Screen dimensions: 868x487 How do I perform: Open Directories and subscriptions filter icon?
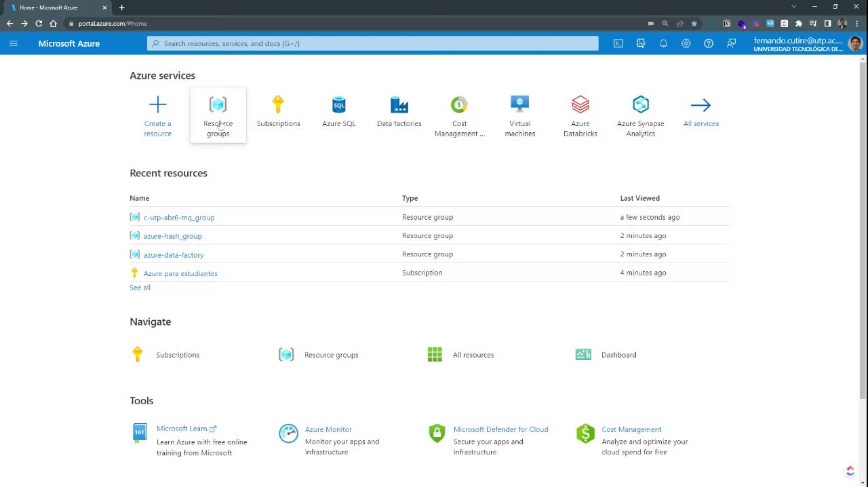(x=641, y=43)
